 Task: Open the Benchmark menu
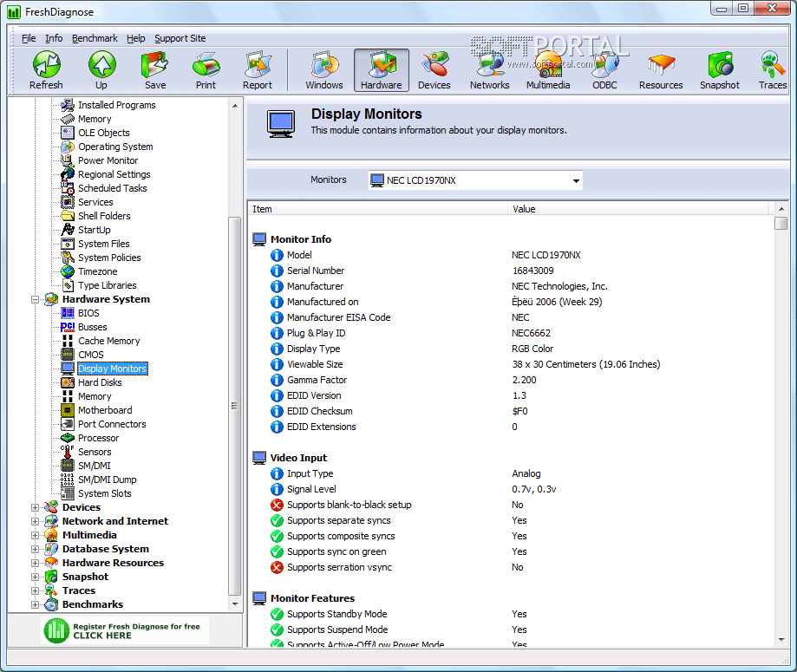[x=95, y=38]
